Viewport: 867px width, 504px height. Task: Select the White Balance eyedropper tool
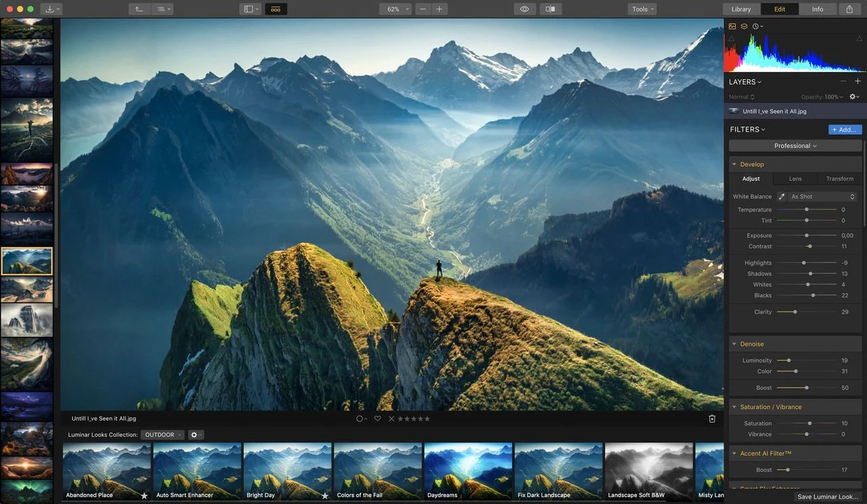[x=781, y=196]
